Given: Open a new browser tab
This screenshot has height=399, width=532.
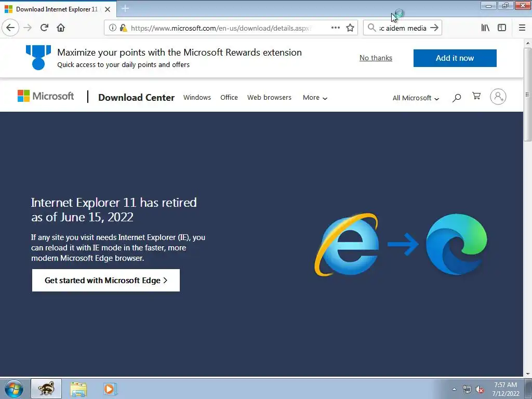Looking at the screenshot, I should (x=125, y=8).
